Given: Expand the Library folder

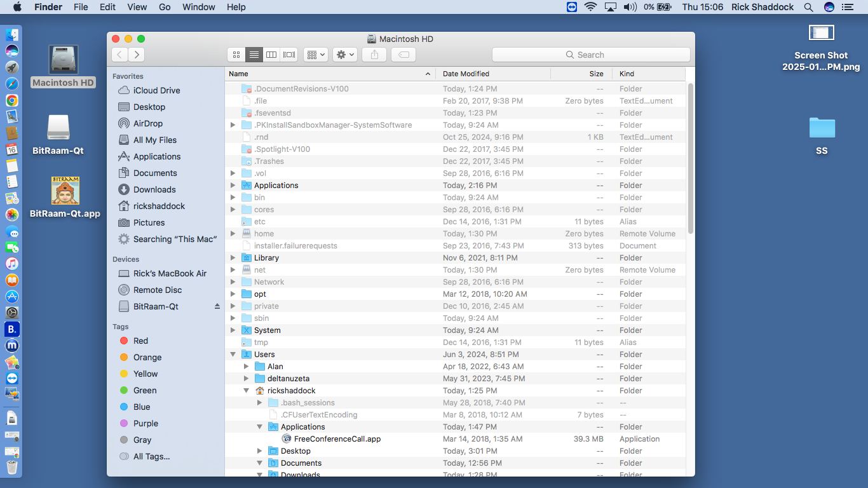Looking at the screenshot, I should point(233,258).
